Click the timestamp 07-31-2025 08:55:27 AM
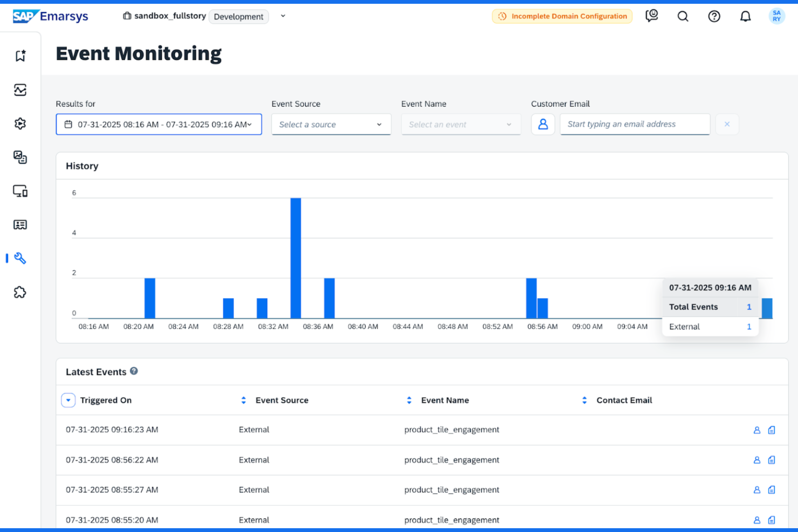Screen dimensions: 798x532 (112, 490)
